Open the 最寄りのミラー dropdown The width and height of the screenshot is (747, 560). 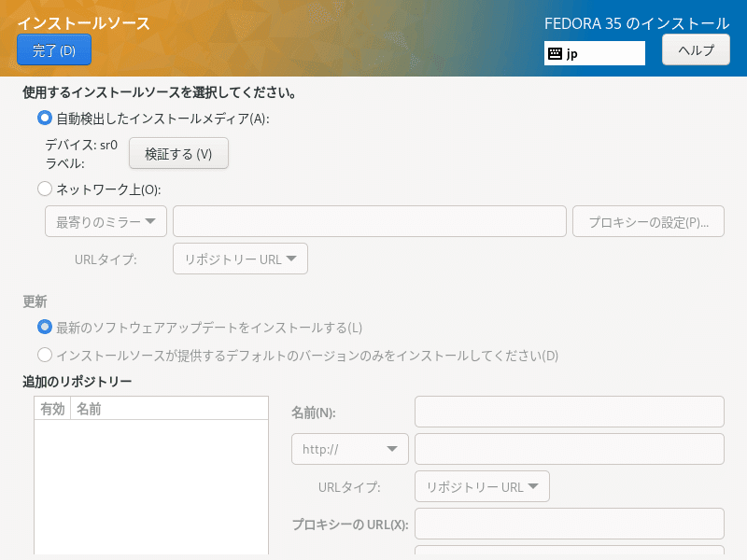click(x=106, y=221)
